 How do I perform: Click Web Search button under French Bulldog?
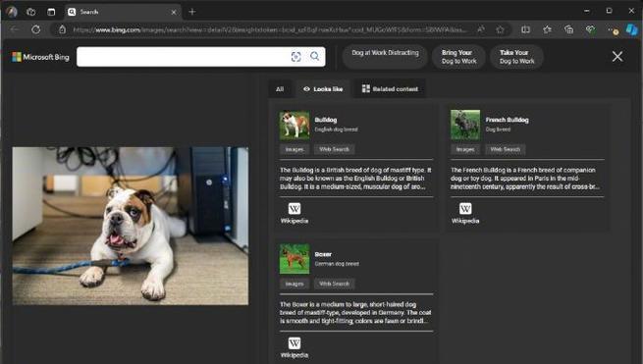coord(506,149)
